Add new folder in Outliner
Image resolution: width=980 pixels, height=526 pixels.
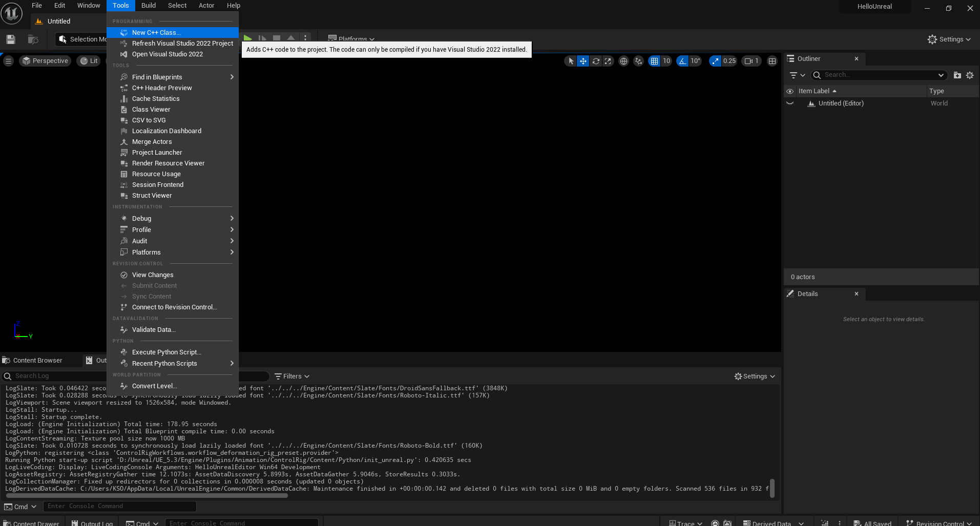957,75
